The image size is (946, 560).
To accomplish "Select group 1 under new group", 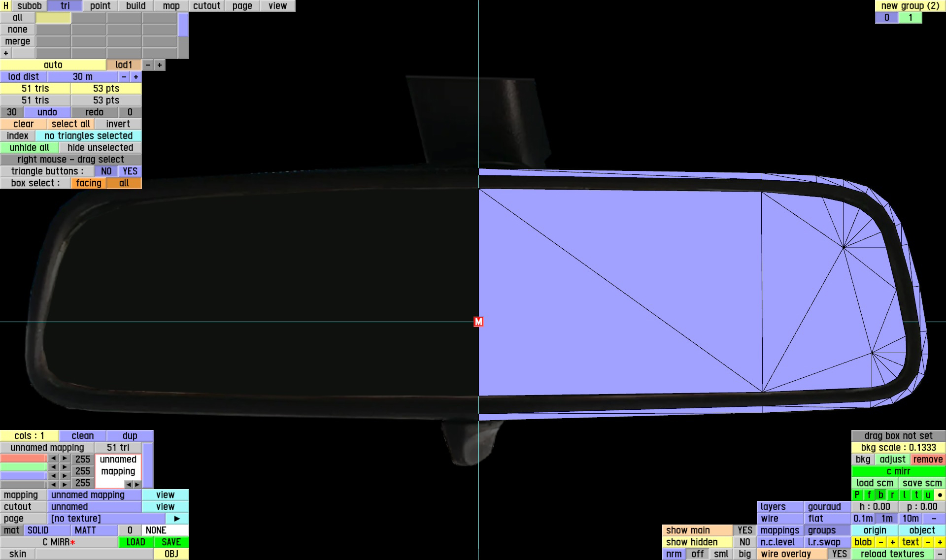I will click(910, 18).
